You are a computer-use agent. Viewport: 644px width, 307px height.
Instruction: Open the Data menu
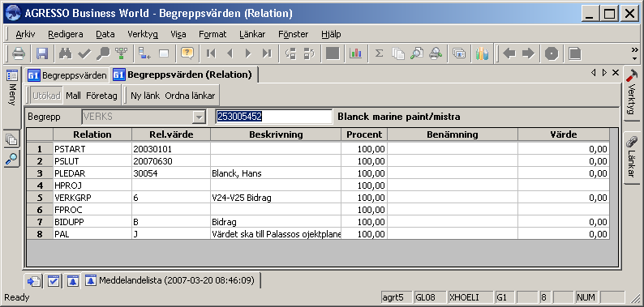[x=105, y=34]
